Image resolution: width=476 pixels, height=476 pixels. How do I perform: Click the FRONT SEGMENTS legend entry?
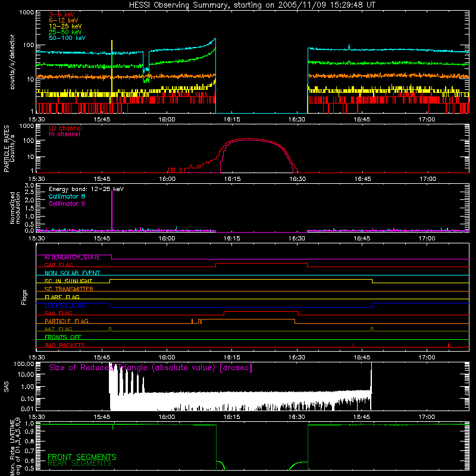[x=82, y=457]
